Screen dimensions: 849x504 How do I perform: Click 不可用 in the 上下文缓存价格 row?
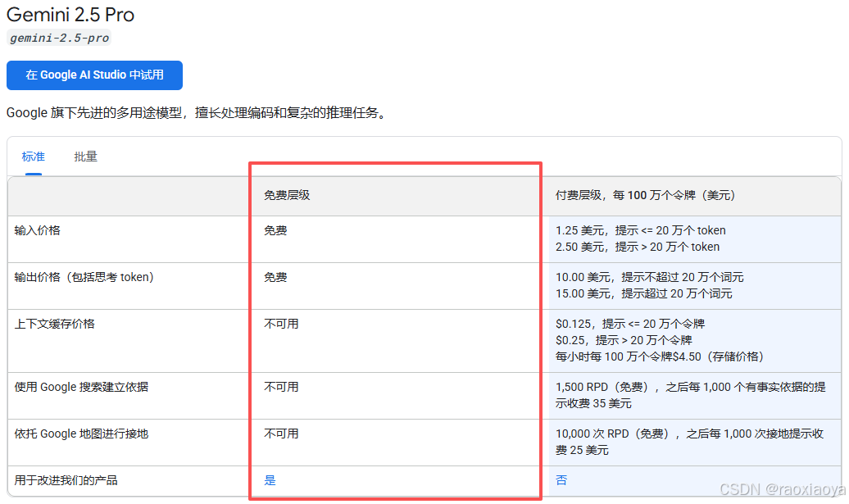tap(281, 324)
